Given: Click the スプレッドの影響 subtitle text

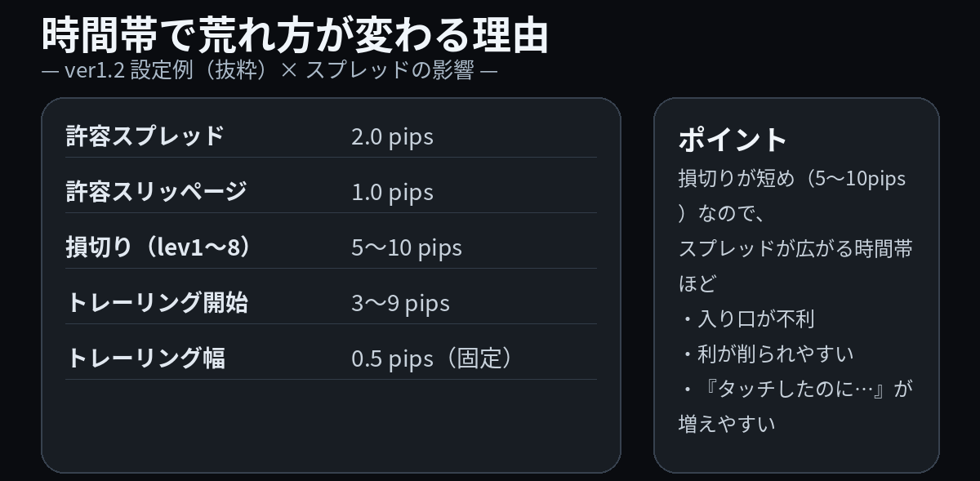Looking at the screenshot, I should [390, 70].
